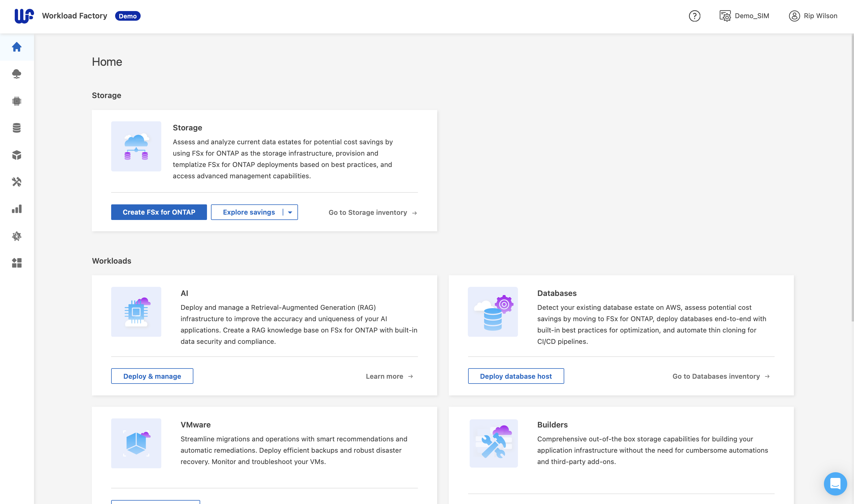Viewport: 854px width, 504px height.
Task: Open the Rip Wilson user menu
Action: coord(813,16)
